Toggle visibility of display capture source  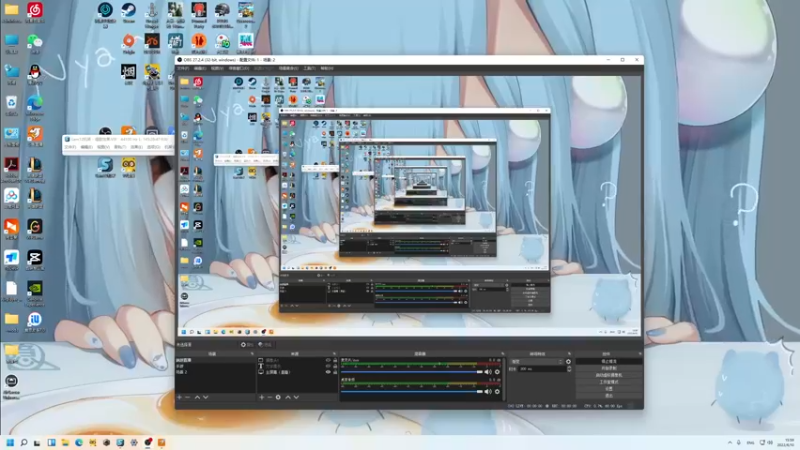tap(328, 372)
